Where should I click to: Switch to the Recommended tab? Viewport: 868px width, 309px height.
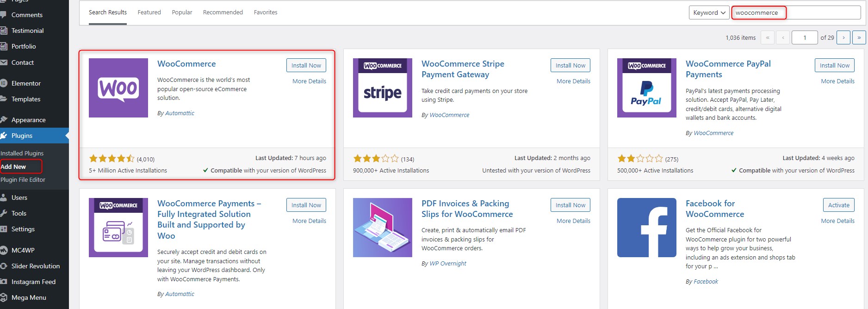(x=223, y=12)
